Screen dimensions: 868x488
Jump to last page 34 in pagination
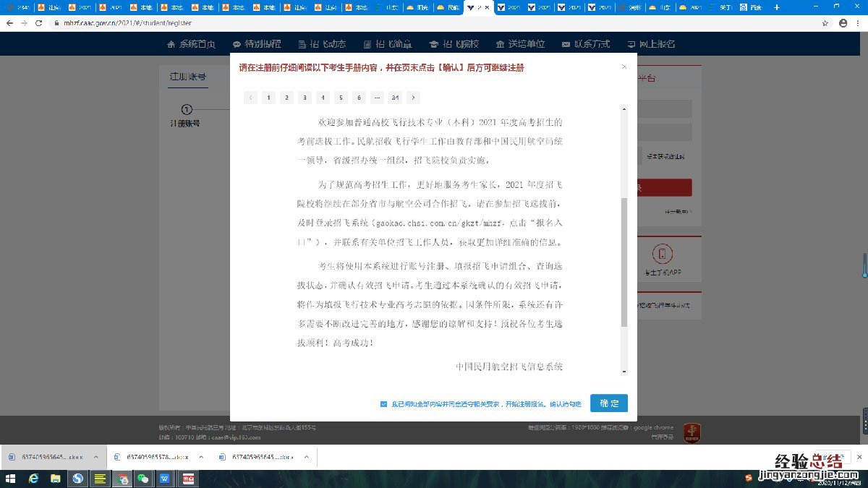click(395, 98)
